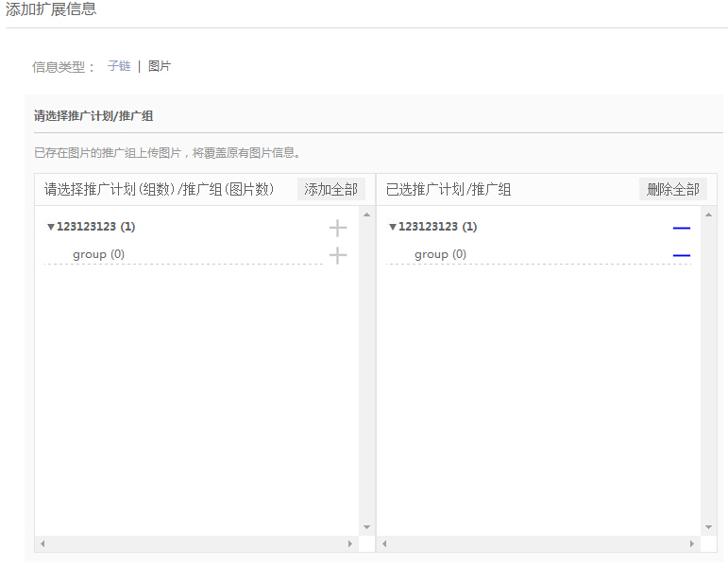
Task: Remove plan 123123123 using its minus icon
Action: [x=681, y=228]
